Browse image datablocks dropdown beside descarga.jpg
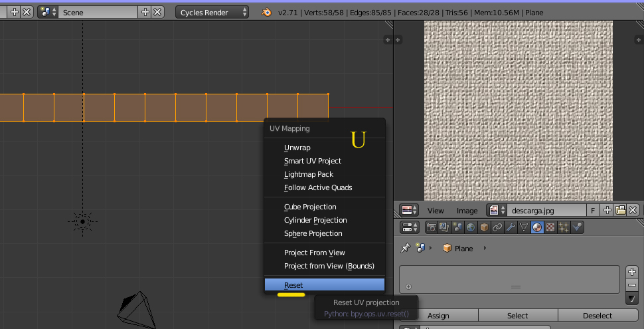The height and width of the screenshot is (329, 644). point(497,211)
